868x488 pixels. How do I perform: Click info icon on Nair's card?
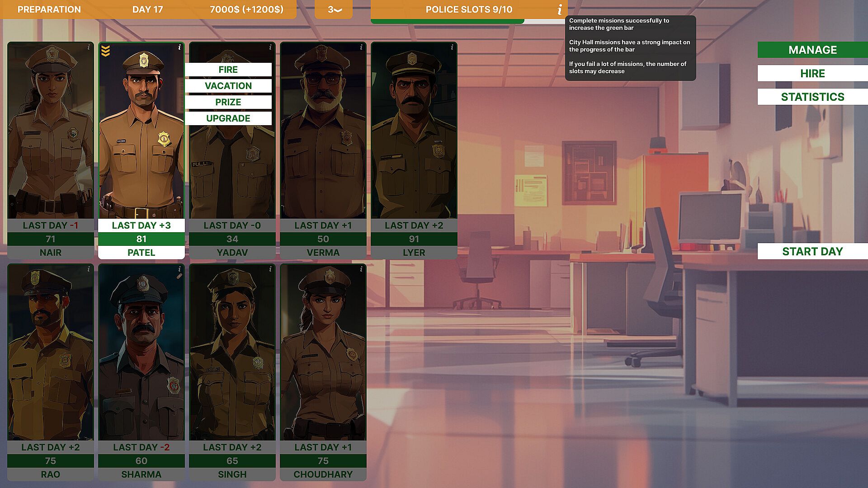[89, 47]
